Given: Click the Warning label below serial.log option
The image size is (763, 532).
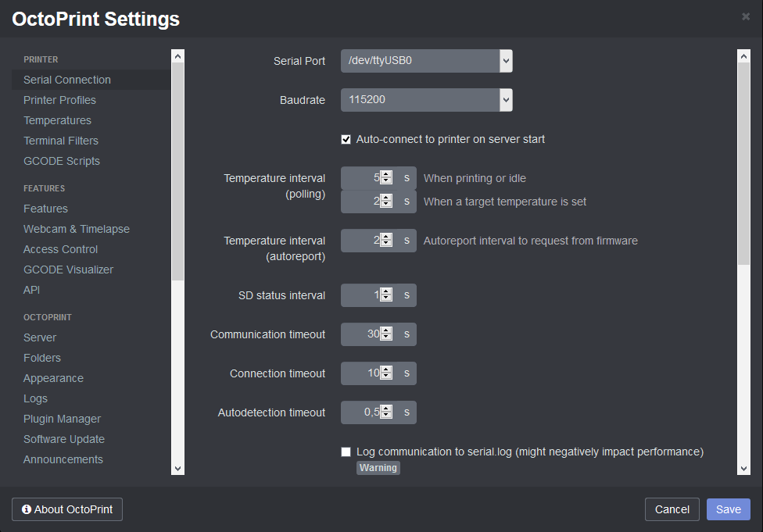Looking at the screenshot, I should pos(378,467).
